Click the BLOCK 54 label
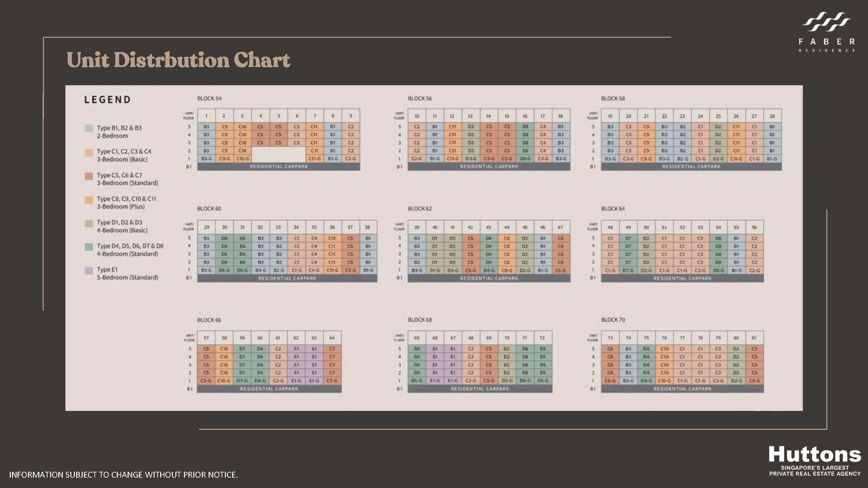The height and width of the screenshot is (488, 868). pos(209,98)
